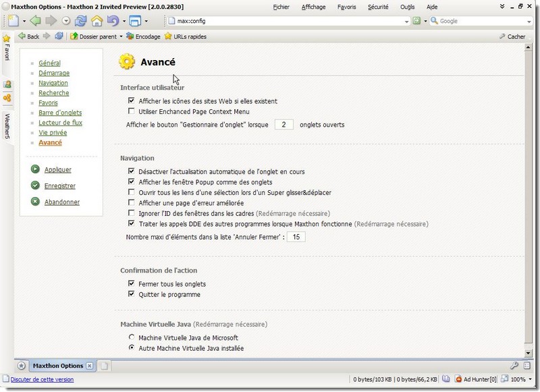Toggle Afficher les fenêtre Popup comme onglets

(x=131, y=181)
